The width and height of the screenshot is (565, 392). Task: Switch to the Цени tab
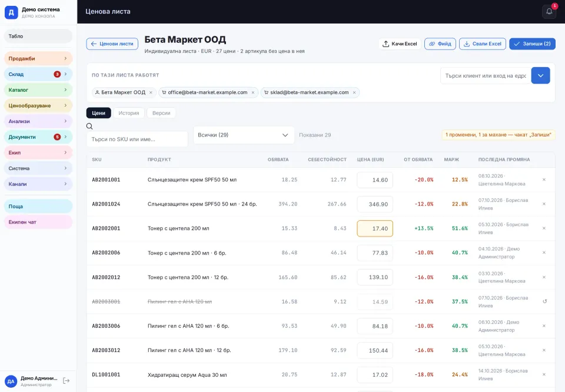pos(99,113)
